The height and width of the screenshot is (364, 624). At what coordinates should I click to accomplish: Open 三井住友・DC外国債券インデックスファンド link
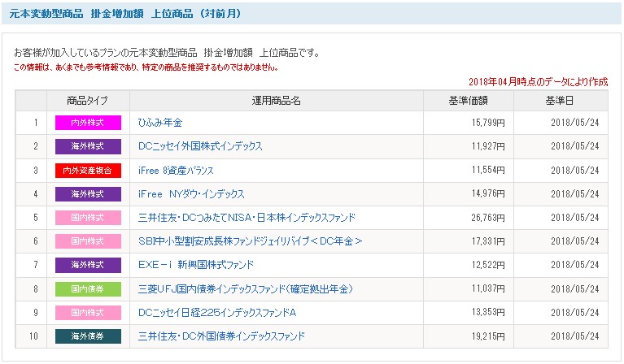(x=221, y=336)
